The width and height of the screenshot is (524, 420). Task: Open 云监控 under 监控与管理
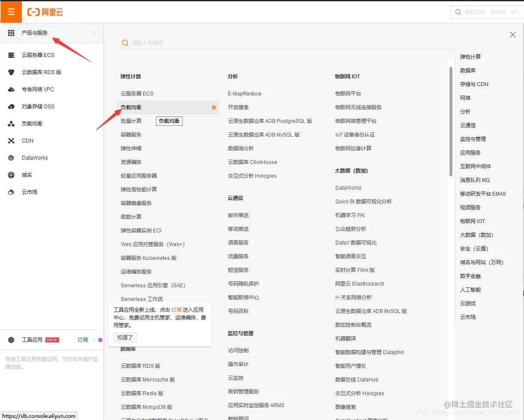(x=236, y=378)
